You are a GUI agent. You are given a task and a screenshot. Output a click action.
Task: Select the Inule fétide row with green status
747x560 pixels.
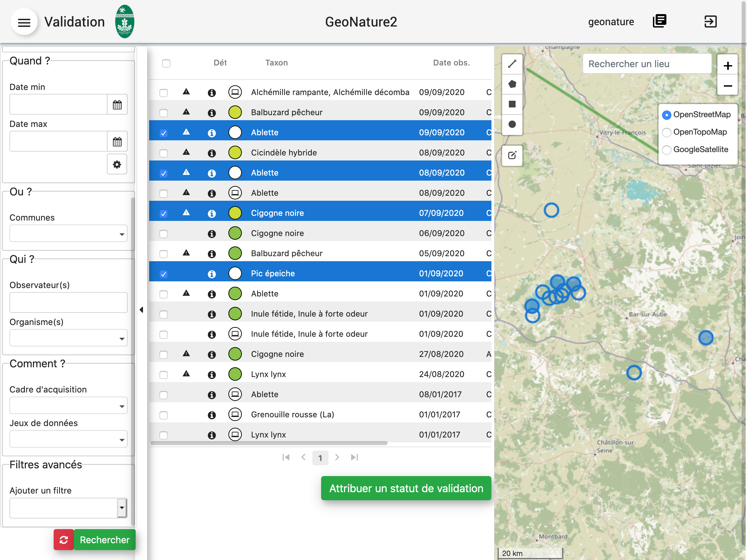(320, 314)
